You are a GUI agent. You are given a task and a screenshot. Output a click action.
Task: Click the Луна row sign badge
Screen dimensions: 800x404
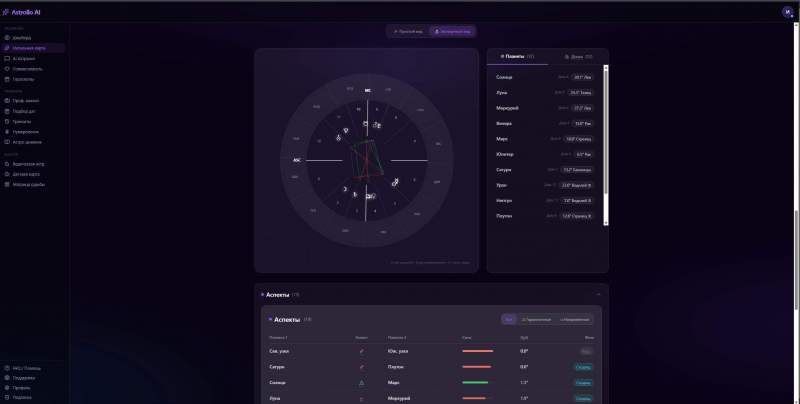[581, 93]
